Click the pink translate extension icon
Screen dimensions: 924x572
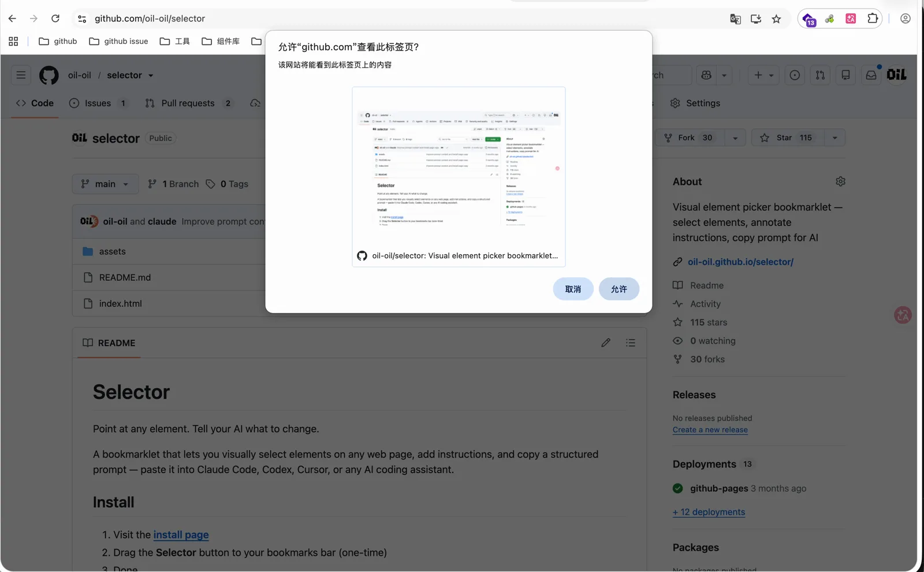pyautogui.click(x=851, y=18)
